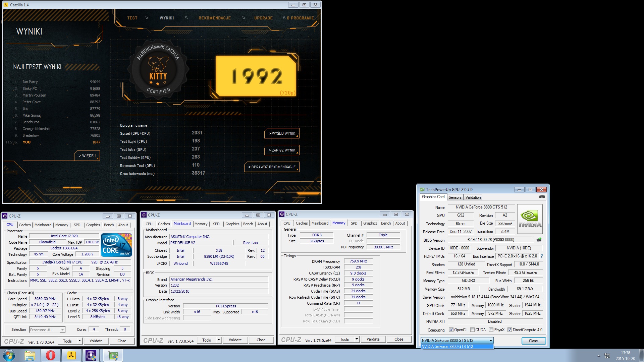Switch to GPU-Z via its taskbar icon
This screenshot has width=644, height=362.
[x=113, y=355]
